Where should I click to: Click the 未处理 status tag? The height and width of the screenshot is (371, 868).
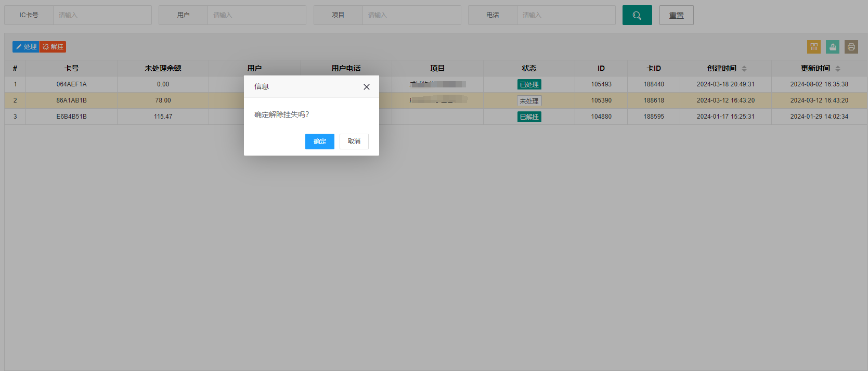tap(529, 101)
